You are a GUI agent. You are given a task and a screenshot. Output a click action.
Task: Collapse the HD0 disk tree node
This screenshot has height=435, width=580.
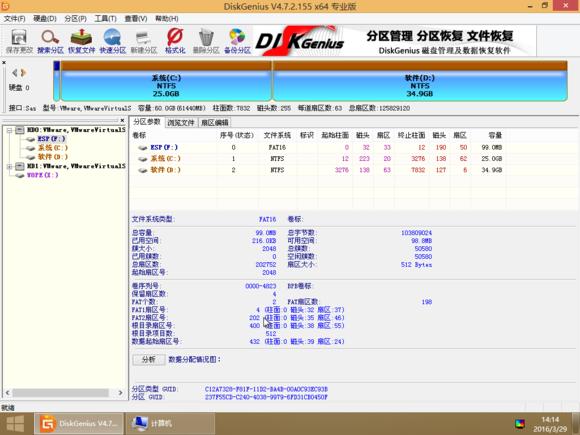pyautogui.click(x=9, y=130)
